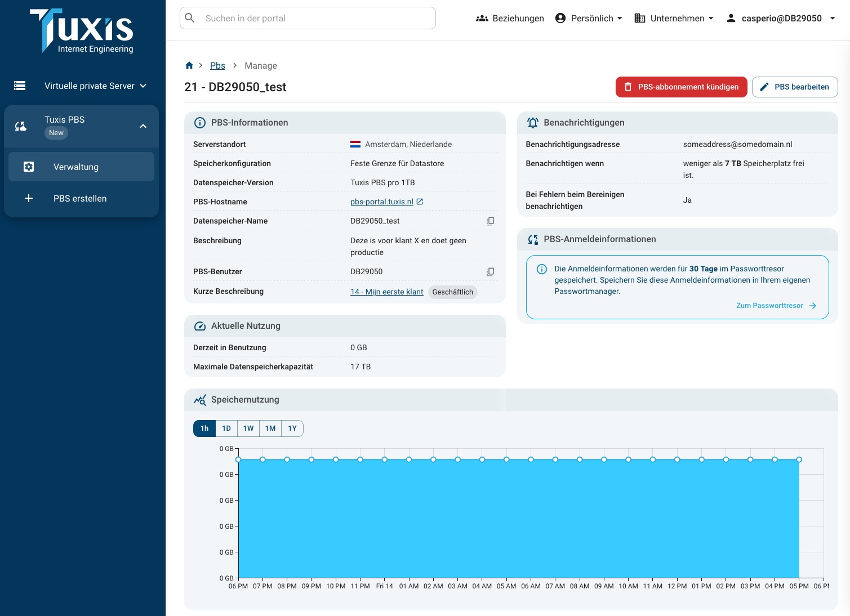Click the user icon beside casperio@DB29050
Screen dimensions: 850x616
click(731, 18)
